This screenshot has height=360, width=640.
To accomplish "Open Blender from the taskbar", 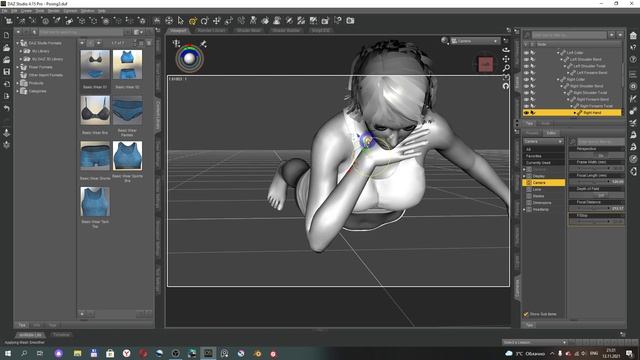I will 258,353.
